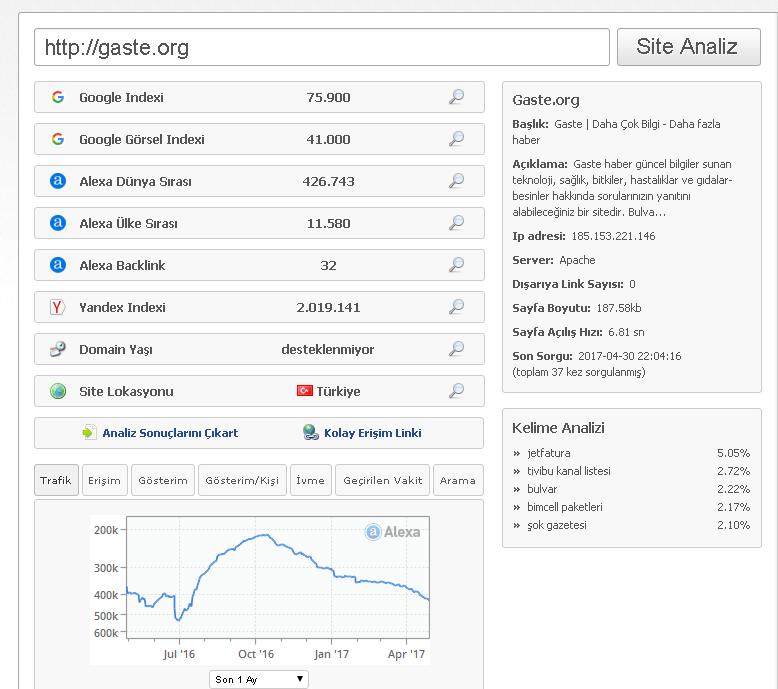Image resolution: width=778 pixels, height=689 pixels.
Task: Click keyword 'tivibu kanal listesi'
Action: coord(569,471)
